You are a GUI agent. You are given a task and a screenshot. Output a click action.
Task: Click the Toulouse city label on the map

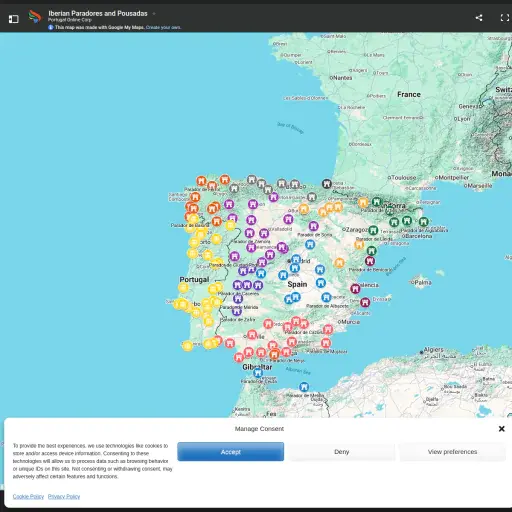click(x=404, y=178)
